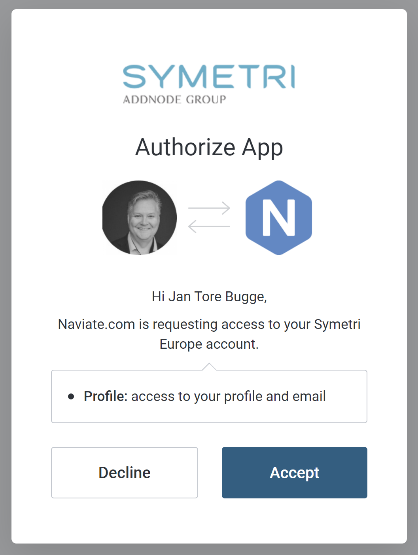Click the Europe account text line
This screenshot has width=418, height=555.
coord(209,344)
